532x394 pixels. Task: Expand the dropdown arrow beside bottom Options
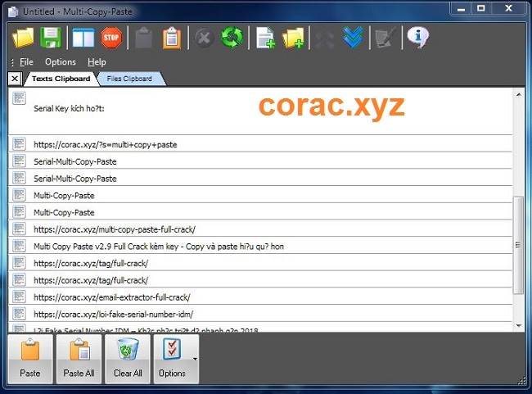pyautogui.click(x=195, y=359)
